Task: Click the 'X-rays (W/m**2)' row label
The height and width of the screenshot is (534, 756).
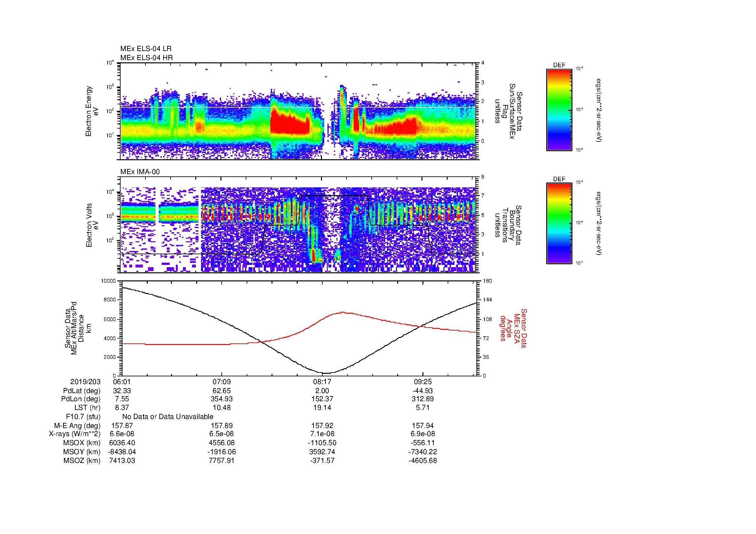Action: 74,434
